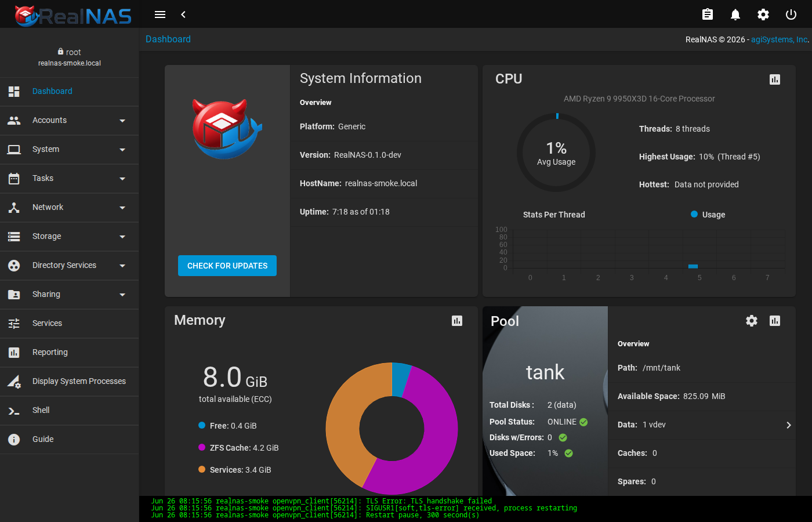Open the Reporting menu item
812x522 pixels.
coord(70,353)
